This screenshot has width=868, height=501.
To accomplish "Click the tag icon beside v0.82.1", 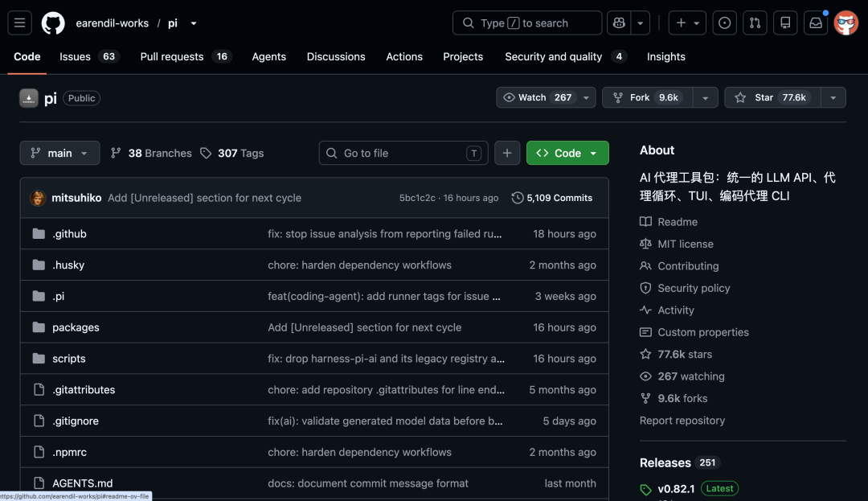I will coord(645,490).
